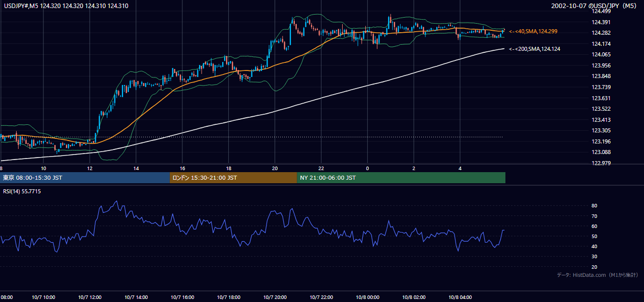Click hour 0 on price chart time axis

[x=367, y=168]
